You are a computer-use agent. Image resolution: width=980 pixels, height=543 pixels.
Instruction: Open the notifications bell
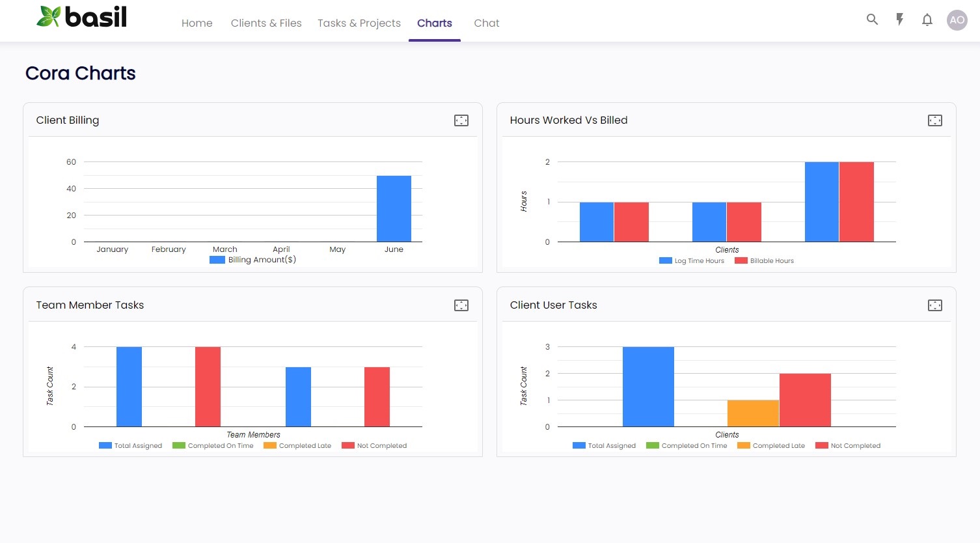coord(927,20)
